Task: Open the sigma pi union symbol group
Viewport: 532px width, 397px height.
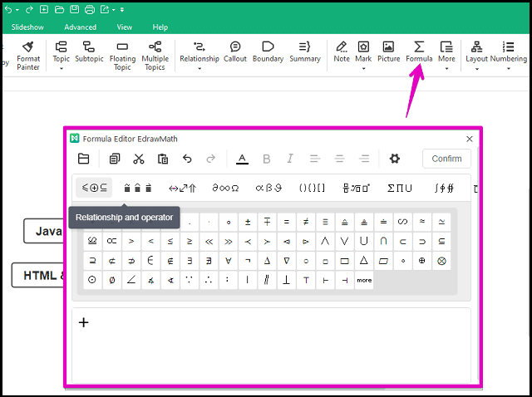Action: tap(400, 188)
